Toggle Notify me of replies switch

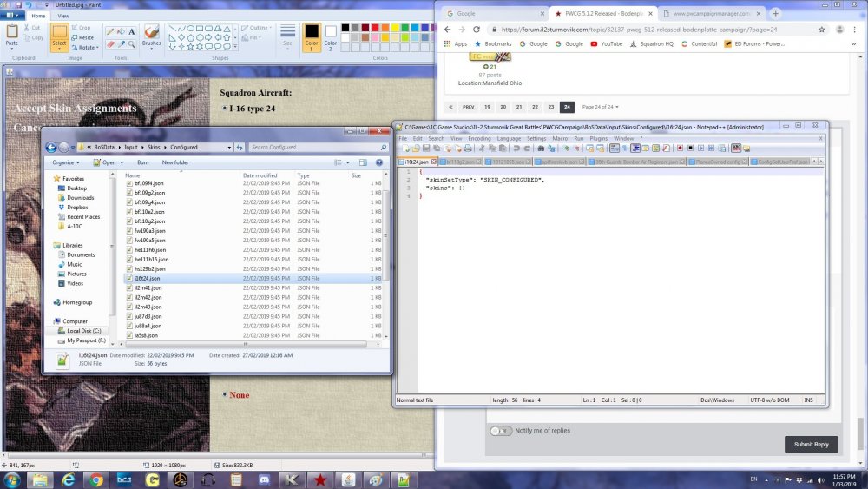tap(501, 431)
